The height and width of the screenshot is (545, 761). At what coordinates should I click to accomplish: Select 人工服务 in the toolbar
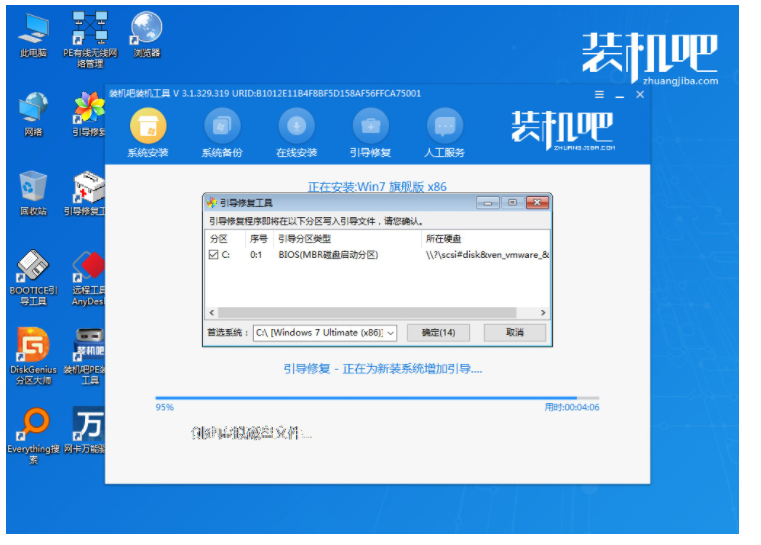[x=445, y=133]
